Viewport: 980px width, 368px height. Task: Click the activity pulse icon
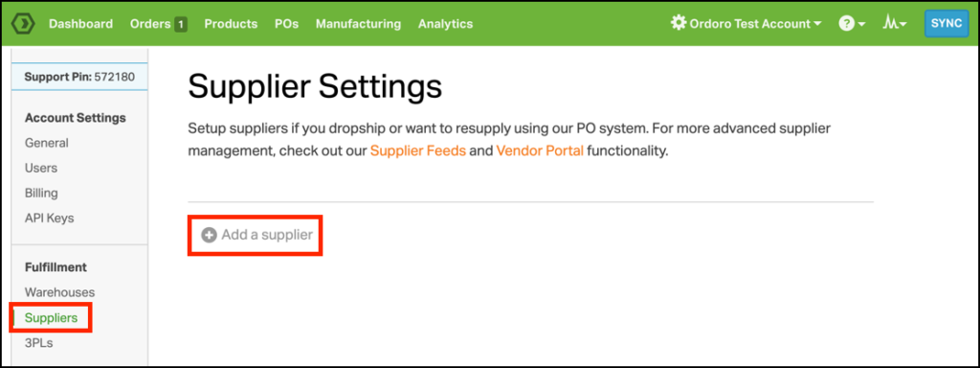891,24
